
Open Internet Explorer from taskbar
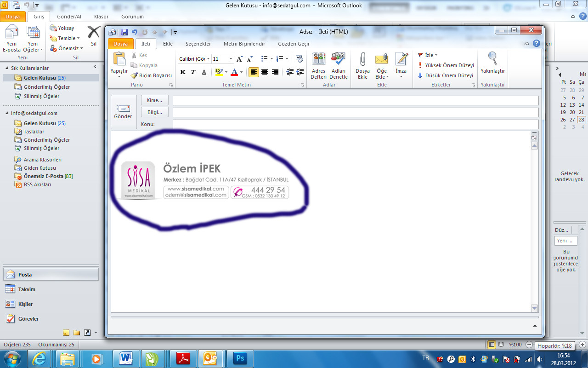(39, 358)
